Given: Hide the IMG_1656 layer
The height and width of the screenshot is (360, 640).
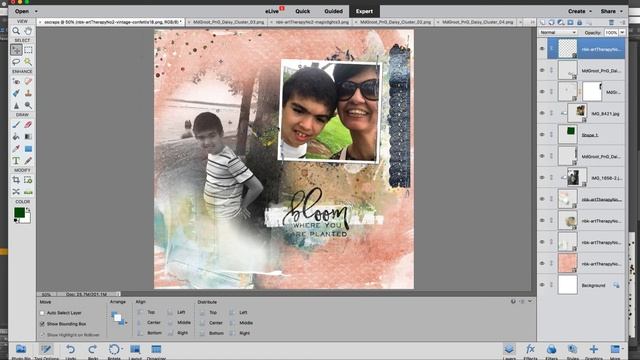Looking at the screenshot, I should 542,178.
